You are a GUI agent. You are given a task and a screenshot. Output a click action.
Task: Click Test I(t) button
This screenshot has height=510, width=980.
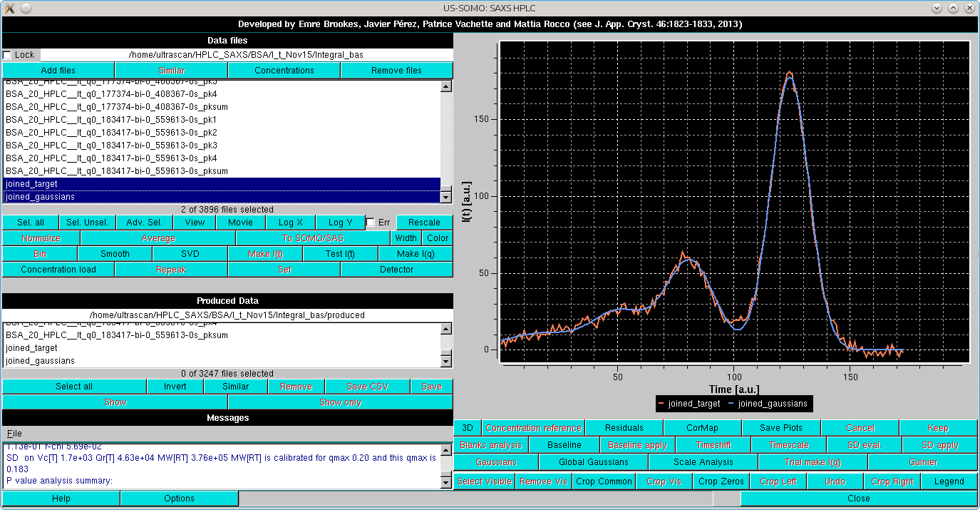coord(341,254)
